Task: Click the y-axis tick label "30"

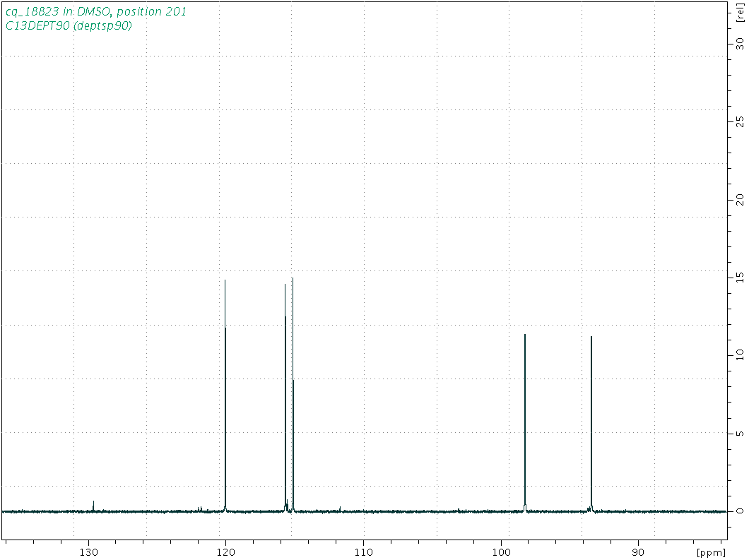Action: pyautogui.click(x=740, y=44)
